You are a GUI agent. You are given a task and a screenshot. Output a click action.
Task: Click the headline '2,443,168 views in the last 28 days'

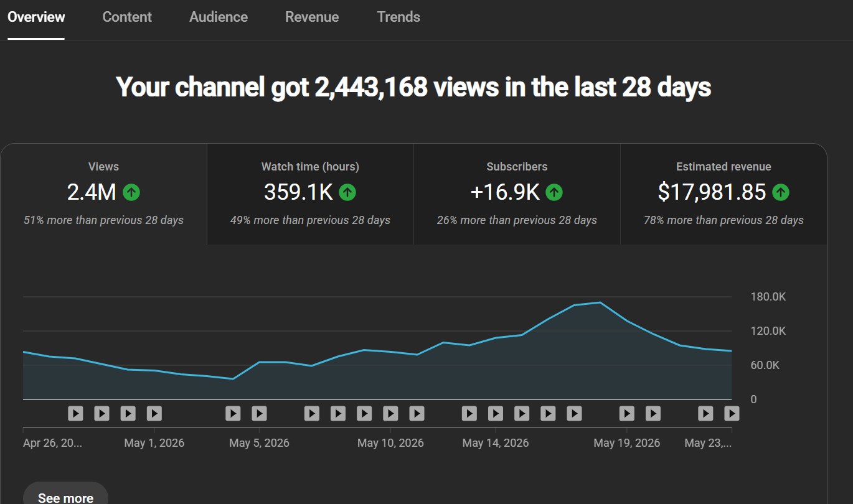[x=513, y=87]
